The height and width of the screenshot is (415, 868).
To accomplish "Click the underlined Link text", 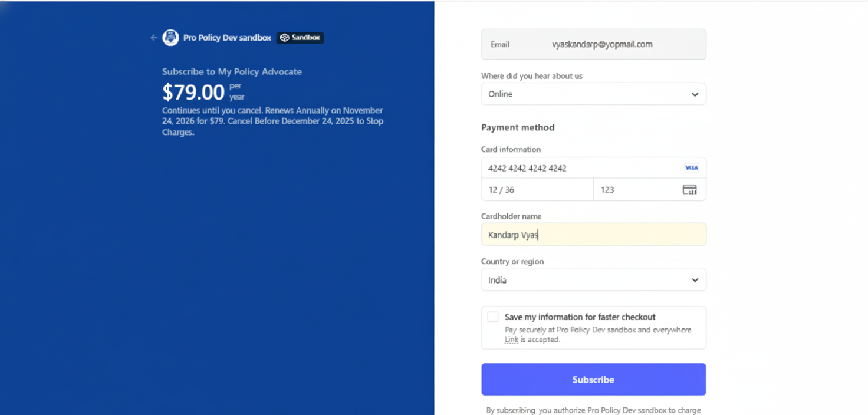I will [511, 340].
